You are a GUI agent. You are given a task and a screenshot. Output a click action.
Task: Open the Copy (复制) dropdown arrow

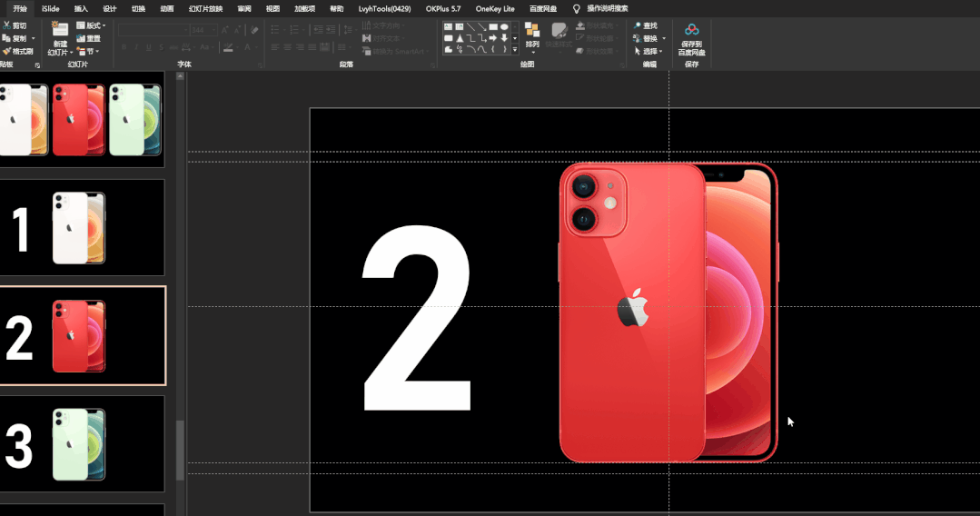pos(33,39)
